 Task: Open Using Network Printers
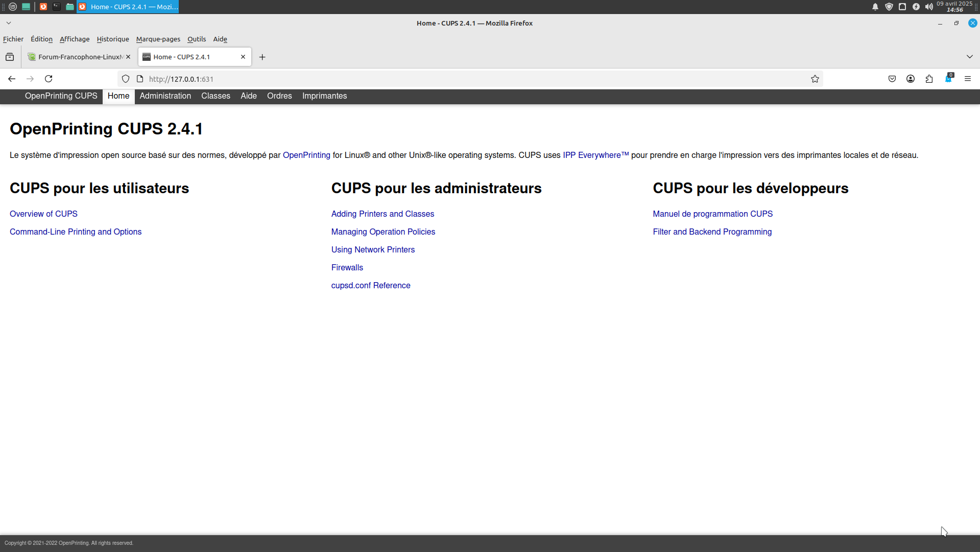pos(373,250)
